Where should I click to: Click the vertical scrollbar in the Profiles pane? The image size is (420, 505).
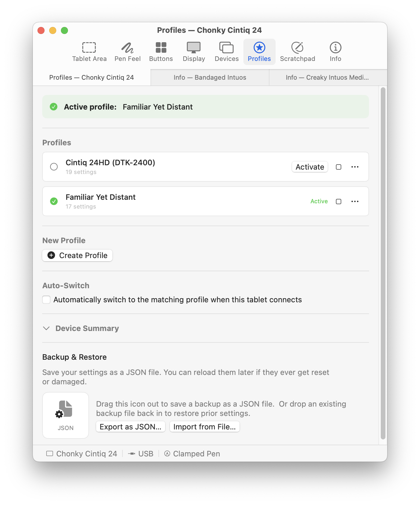click(x=383, y=263)
